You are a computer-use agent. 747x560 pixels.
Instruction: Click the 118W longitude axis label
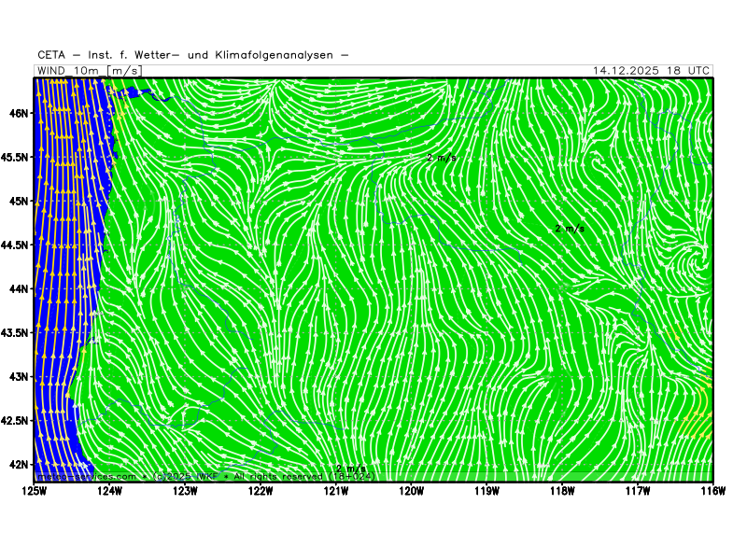pyautogui.click(x=562, y=490)
